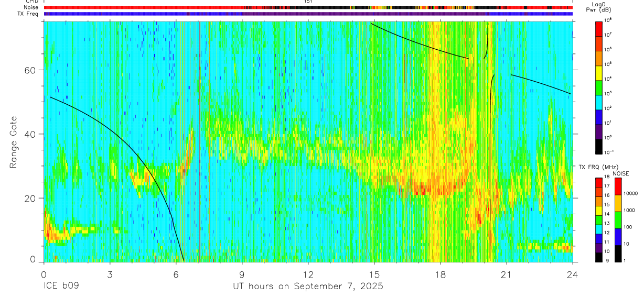
Task: Click the x-axis tick label '12'
Action: (x=308, y=274)
